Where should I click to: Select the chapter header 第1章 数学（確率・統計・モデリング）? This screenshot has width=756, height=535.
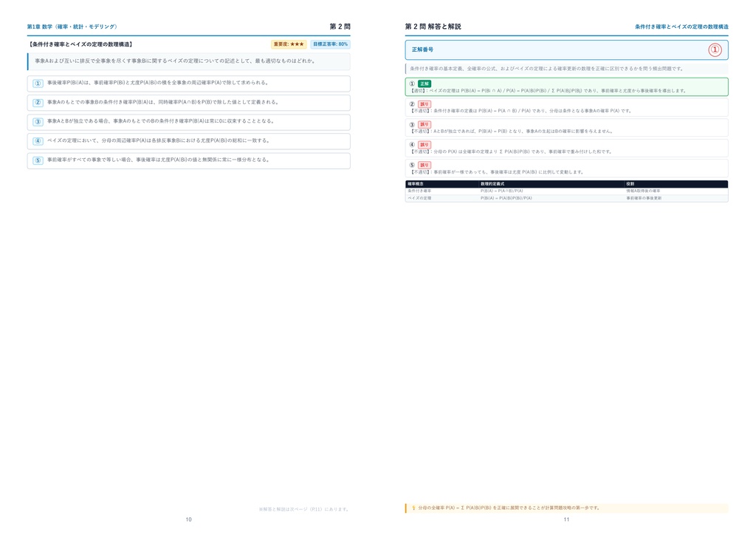pos(72,27)
